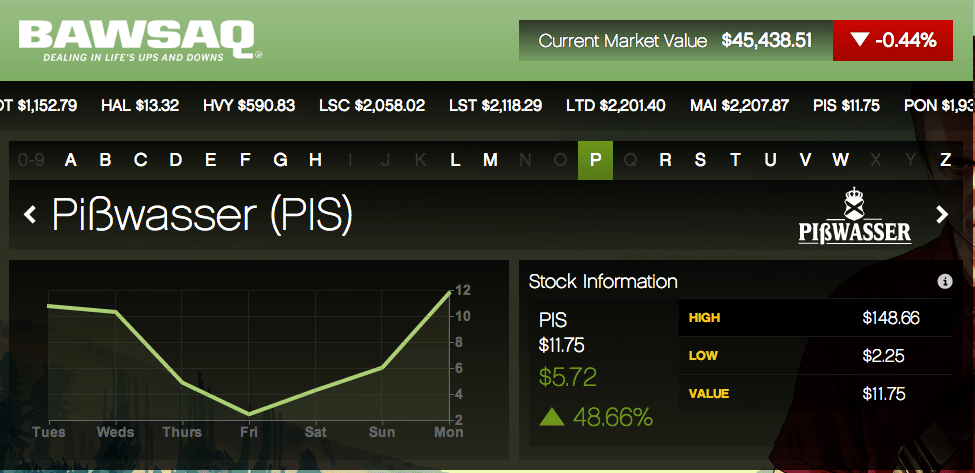975x473 pixels.
Task: Open the letter W stock listing
Action: coord(840,160)
